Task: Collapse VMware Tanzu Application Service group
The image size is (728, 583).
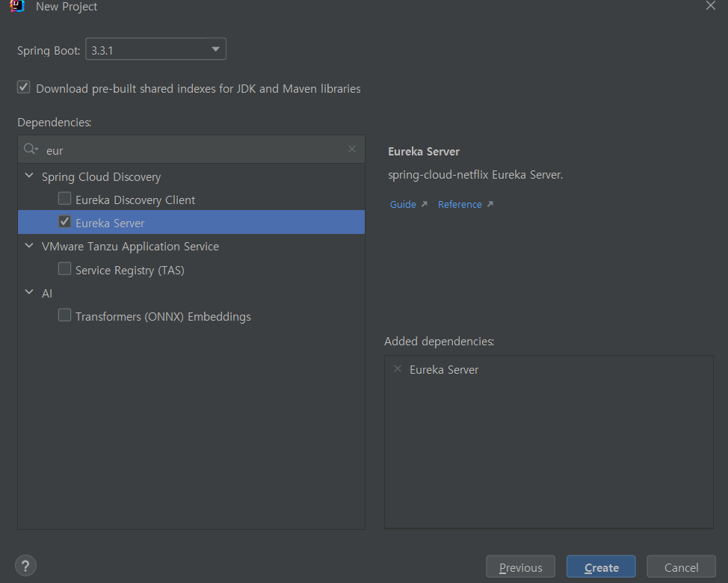Action: (x=29, y=246)
